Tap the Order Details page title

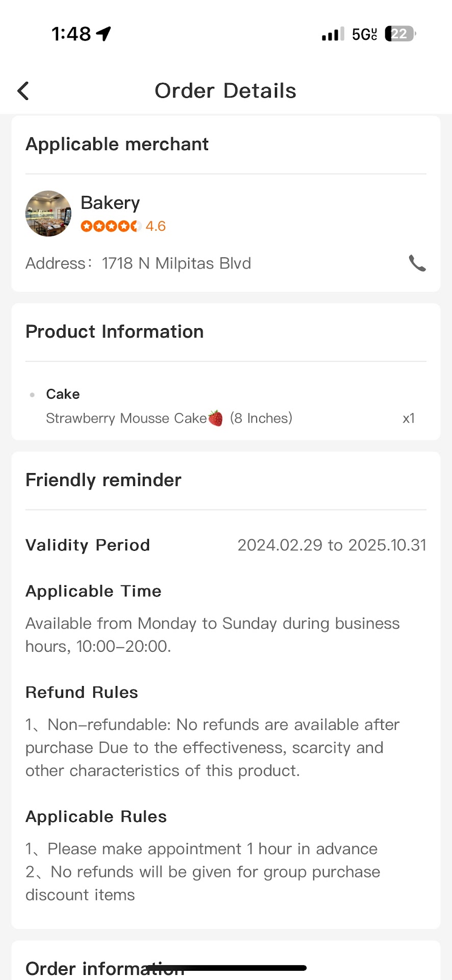[x=225, y=91]
